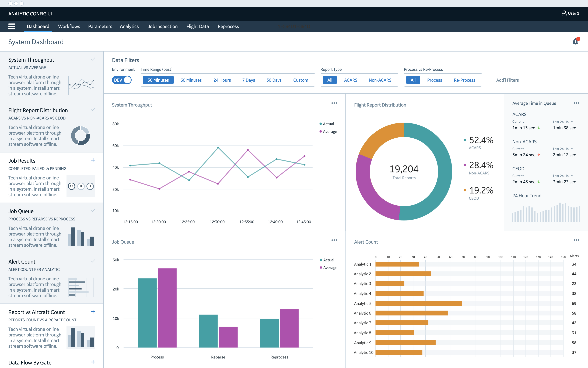The image size is (588, 368).
Task: Uncheck the System Throughput widget checkmark
Action: tap(93, 59)
